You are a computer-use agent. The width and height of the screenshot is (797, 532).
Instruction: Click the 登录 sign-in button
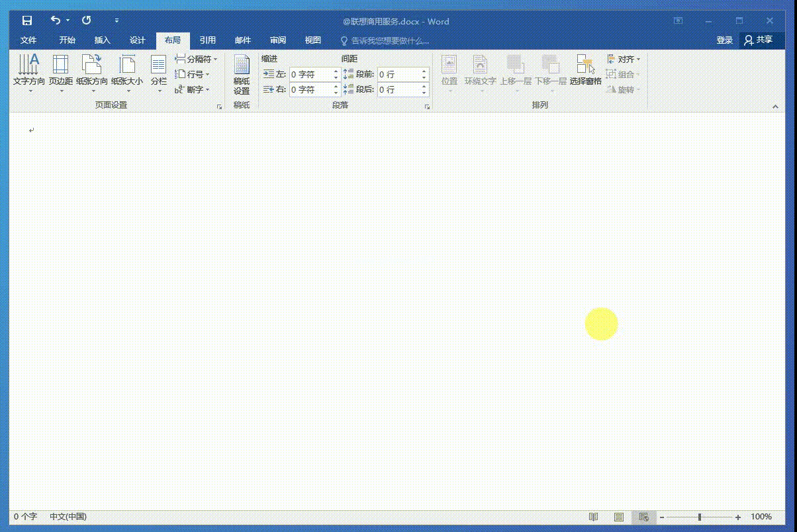pyautogui.click(x=724, y=40)
